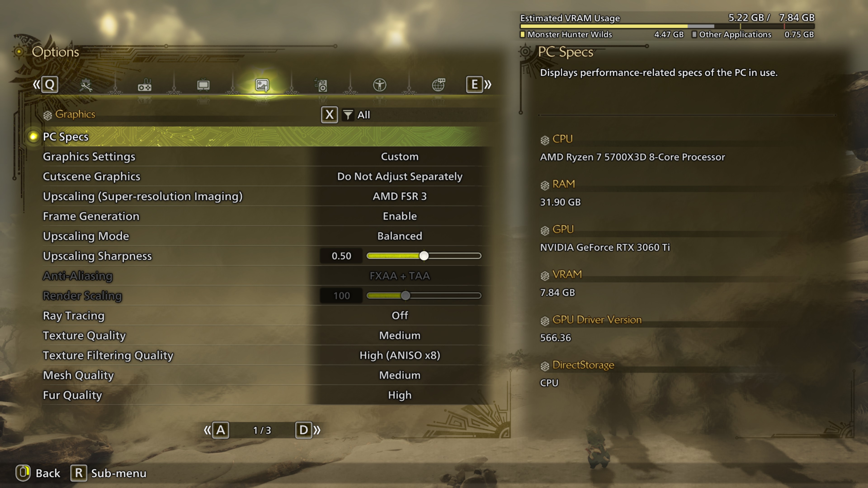Open Upscaling Mode balanced dropdown
The image size is (868, 488).
click(399, 236)
